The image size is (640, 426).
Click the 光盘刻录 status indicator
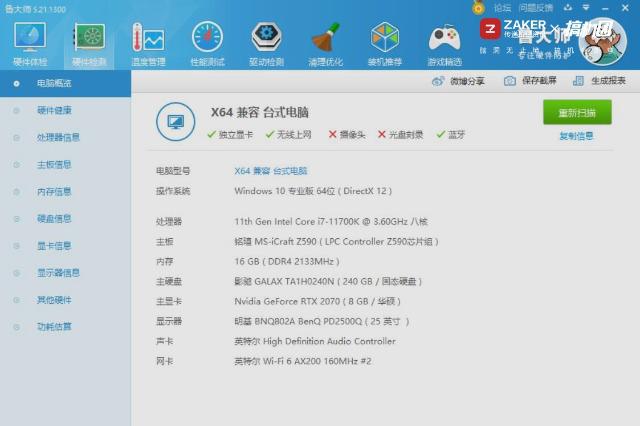[400, 135]
